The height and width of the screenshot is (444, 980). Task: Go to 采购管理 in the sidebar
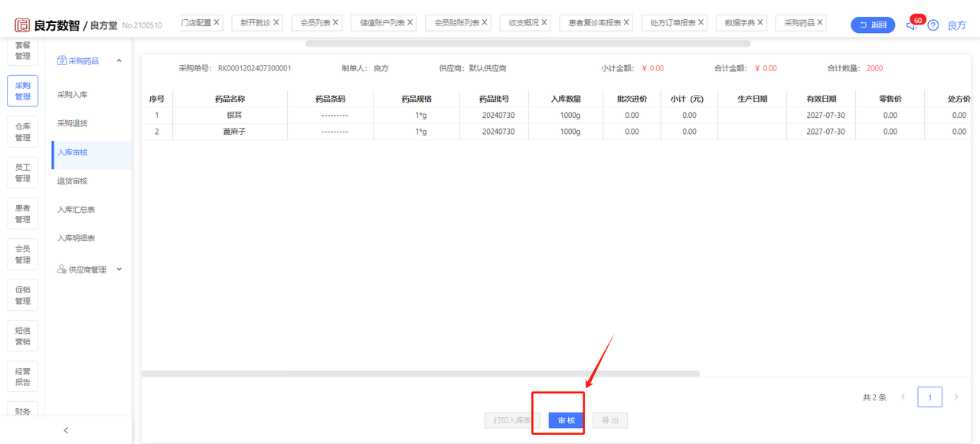[x=23, y=91]
